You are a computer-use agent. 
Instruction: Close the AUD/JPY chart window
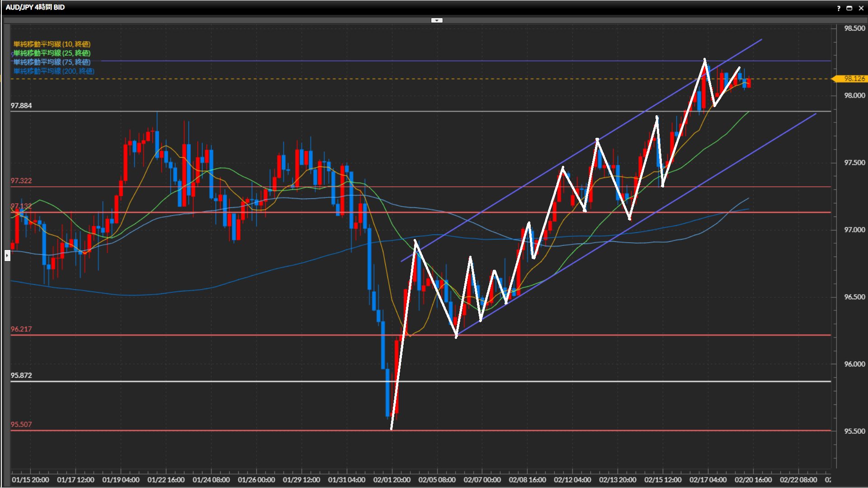(861, 8)
